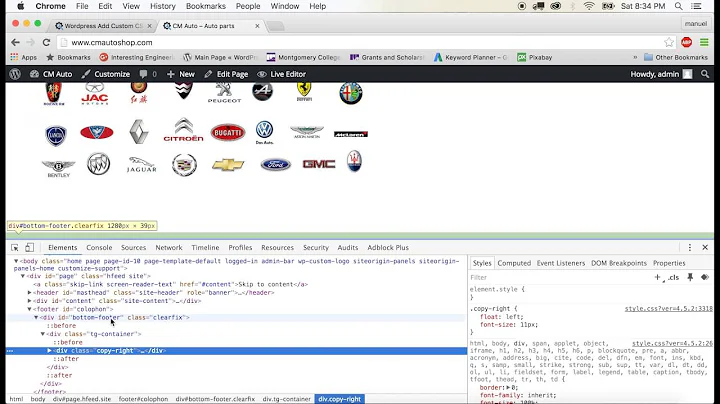The width and height of the screenshot is (720, 404).
Task: Click the Volkswagen logo
Action: (x=264, y=132)
